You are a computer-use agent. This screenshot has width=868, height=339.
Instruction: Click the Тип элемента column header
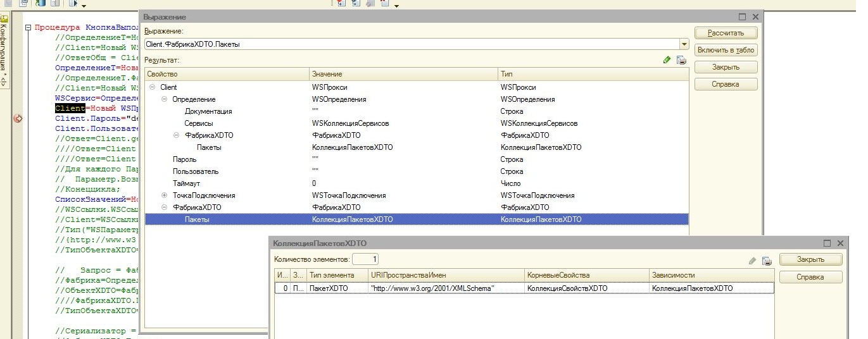coord(337,275)
